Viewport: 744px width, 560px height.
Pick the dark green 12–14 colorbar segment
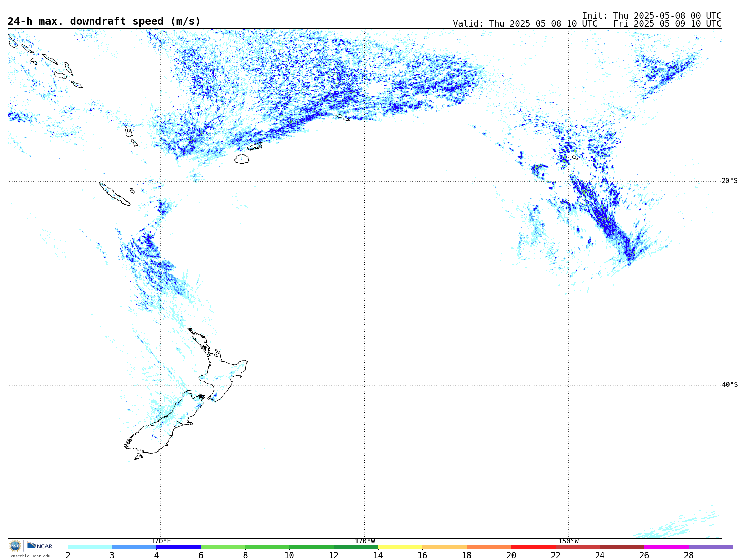pyautogui.click(x=356, y=547)
